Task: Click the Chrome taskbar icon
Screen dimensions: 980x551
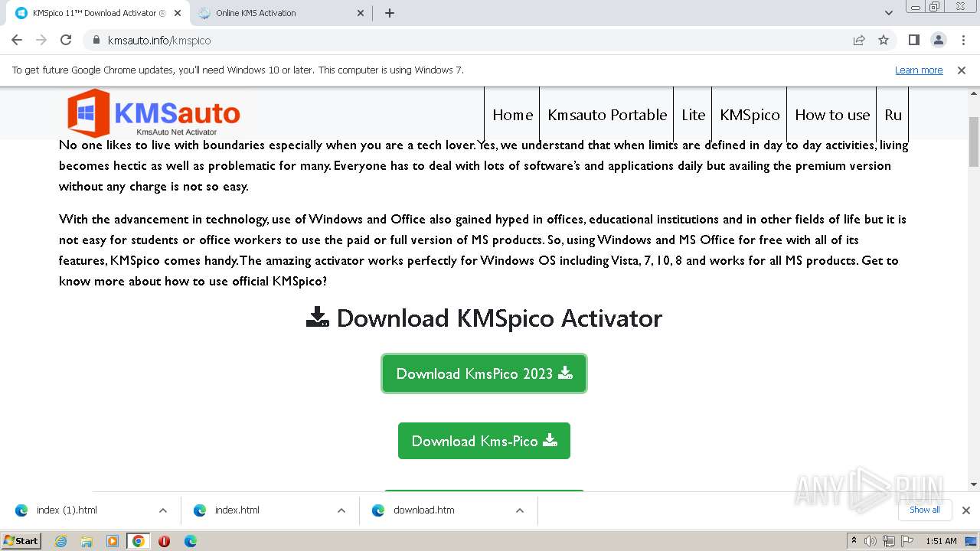Action: click(x=139, y=541)
